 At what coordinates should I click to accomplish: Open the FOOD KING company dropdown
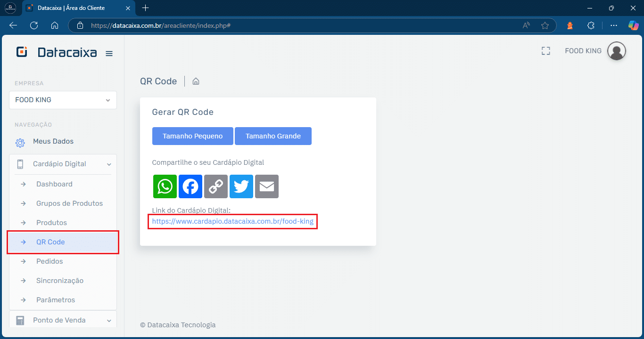[63, 100]
